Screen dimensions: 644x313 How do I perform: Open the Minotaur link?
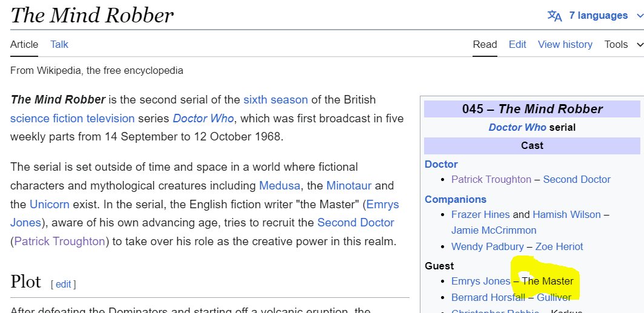point(349,185)
